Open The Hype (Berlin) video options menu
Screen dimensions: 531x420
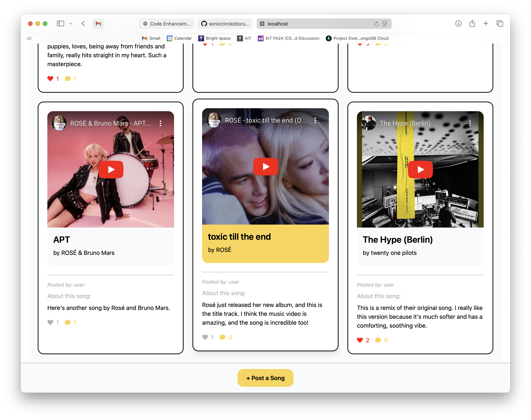click(470, 123)
